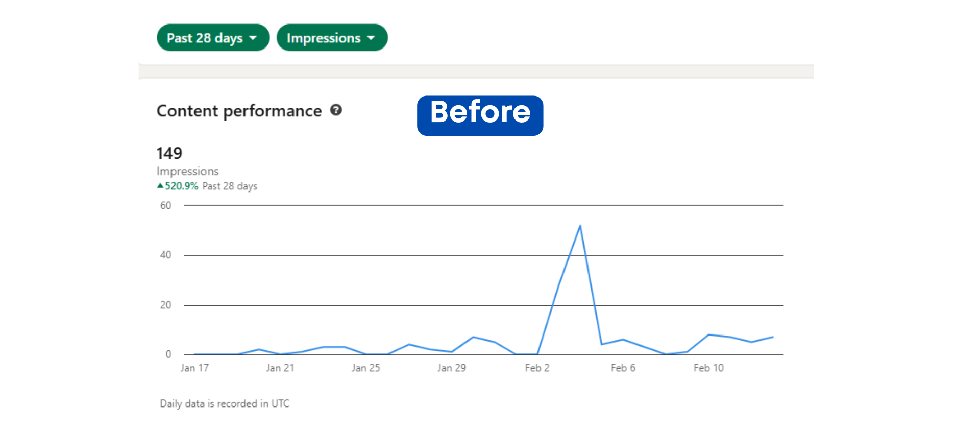The width and height of the screenshot is (980, 431).
Task: Click the 60 value on vertical axis
Action: pos(166,205)
